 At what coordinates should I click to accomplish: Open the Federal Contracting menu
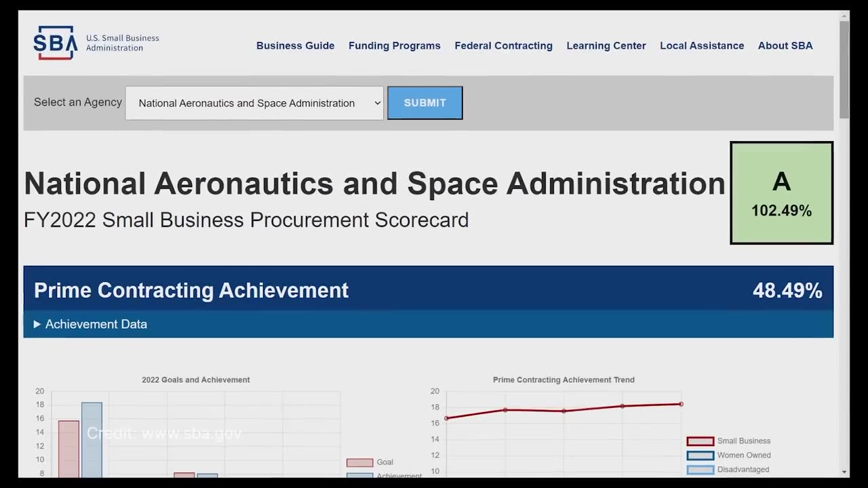click(x=504, y=45)
